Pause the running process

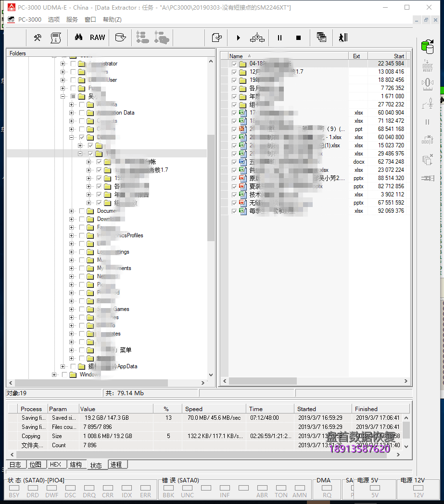(279, 38)
